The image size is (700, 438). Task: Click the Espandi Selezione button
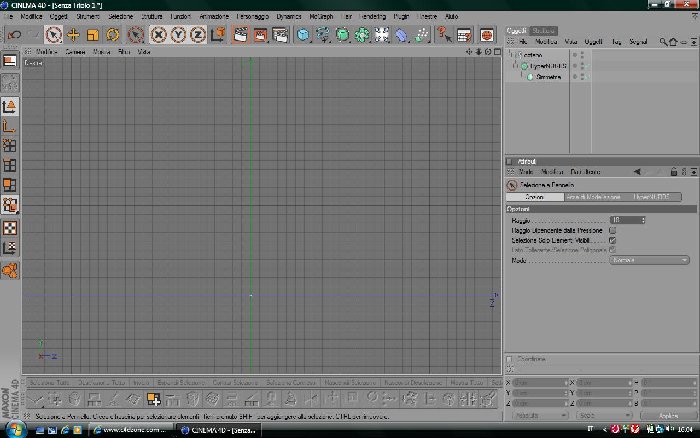(x=181, y=383)
